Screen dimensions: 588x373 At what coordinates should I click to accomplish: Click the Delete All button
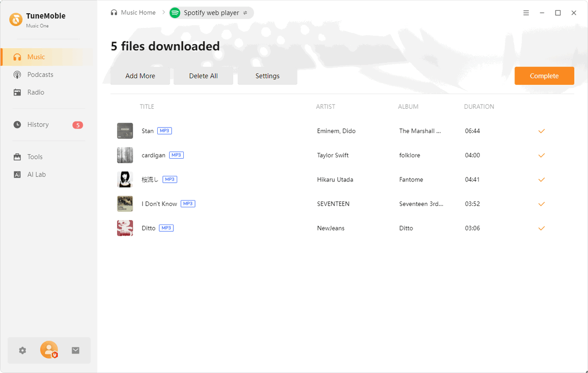coord(203,76)
